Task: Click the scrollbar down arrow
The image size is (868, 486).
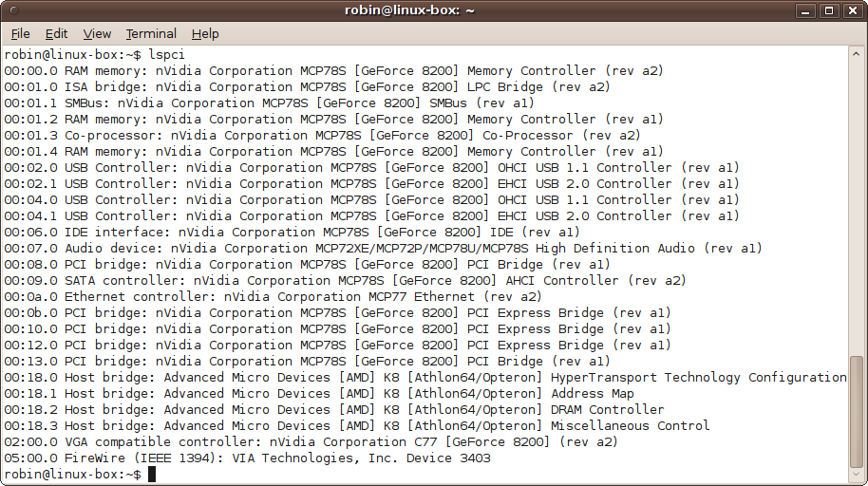Action: [856, 475]
